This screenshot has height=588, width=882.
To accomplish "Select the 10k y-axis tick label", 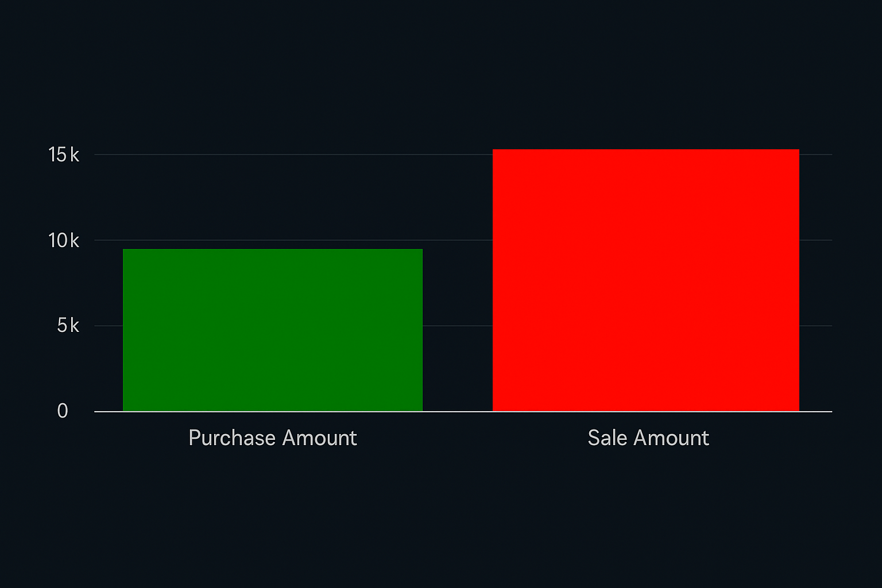I will click(64, 240).
